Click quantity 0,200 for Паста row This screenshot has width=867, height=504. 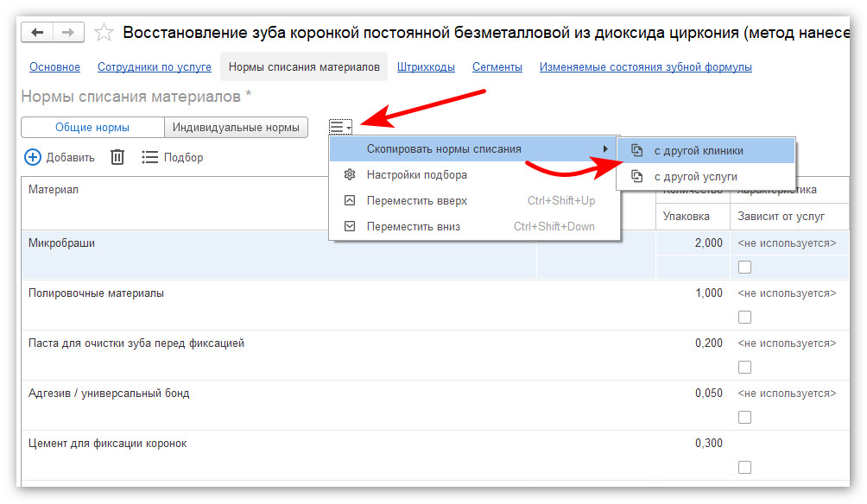[709, 343]
